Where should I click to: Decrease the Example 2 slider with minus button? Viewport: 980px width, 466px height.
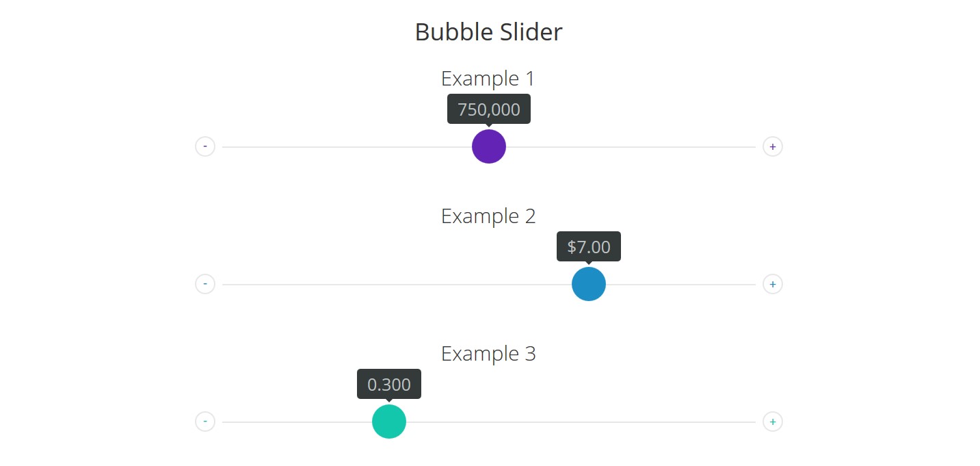click(x=205, y=284)
